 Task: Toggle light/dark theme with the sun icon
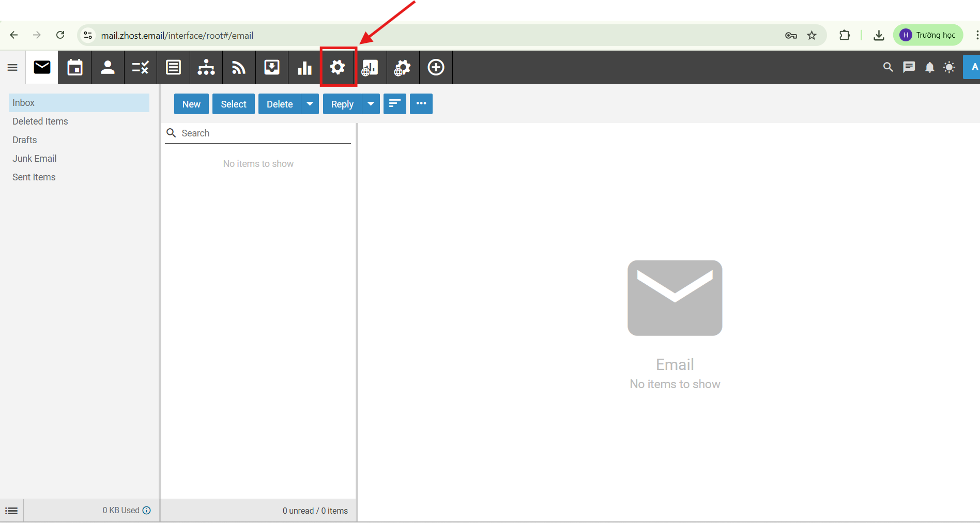(949, 67)
